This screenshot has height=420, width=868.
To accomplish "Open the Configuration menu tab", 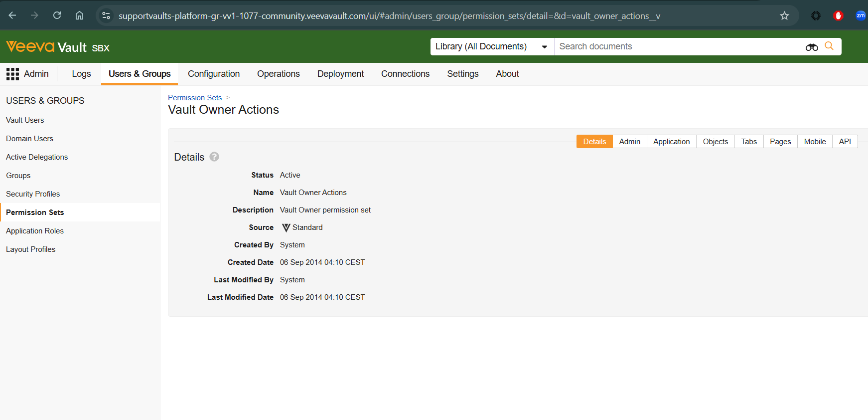I will (214, 74).
